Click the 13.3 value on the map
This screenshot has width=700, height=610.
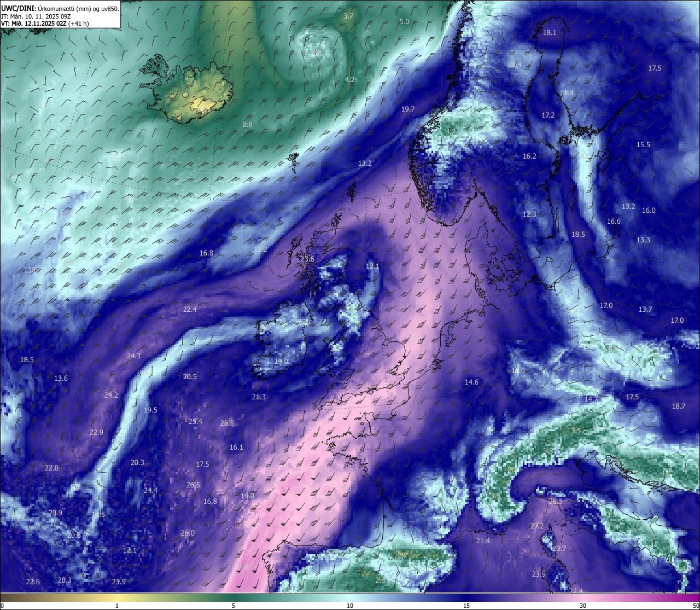coord(643,240)
